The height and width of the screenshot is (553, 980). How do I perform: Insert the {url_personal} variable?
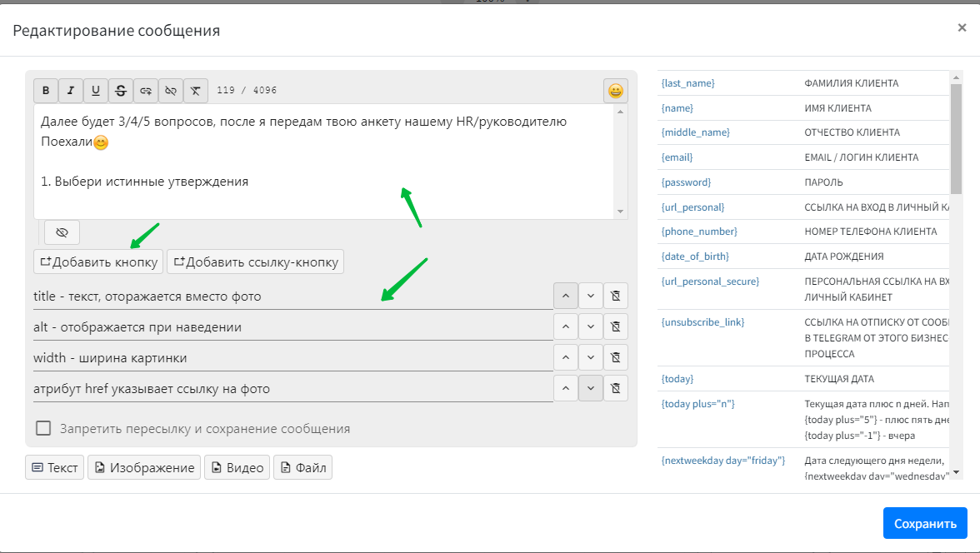point(692,207)
